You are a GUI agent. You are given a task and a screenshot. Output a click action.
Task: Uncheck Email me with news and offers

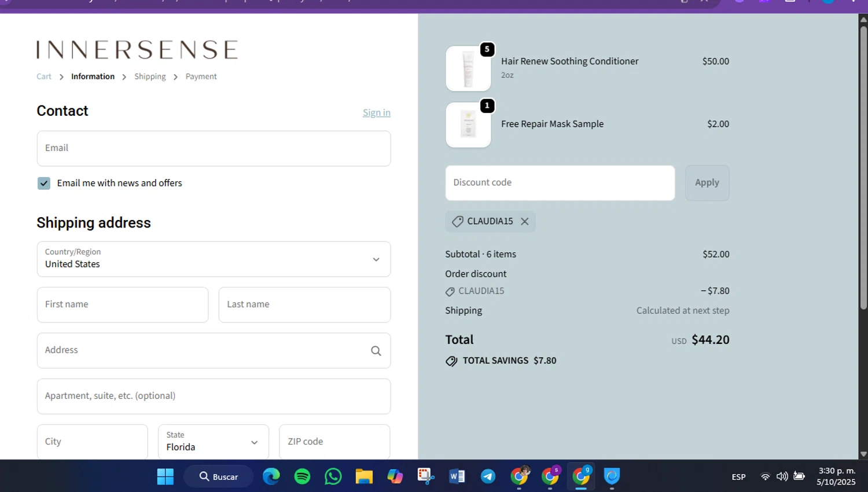coord(44,183)
